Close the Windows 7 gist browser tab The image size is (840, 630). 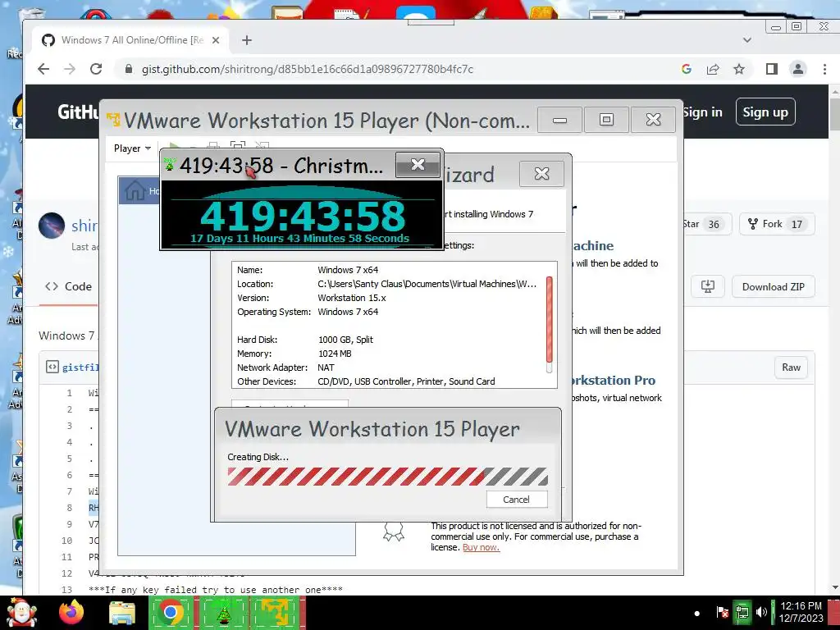point(216,40)
